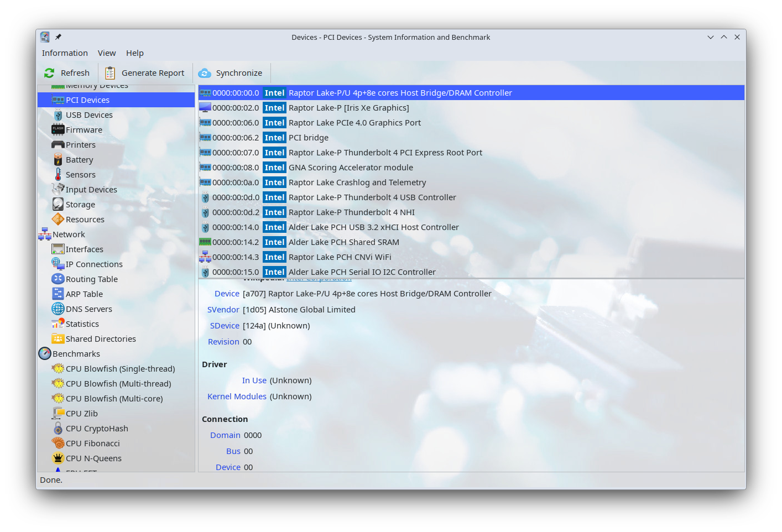This screenshot has width=782, height=532.
Task: Click the pin window icon in titlebar
Action: click(x=58, y=37)
